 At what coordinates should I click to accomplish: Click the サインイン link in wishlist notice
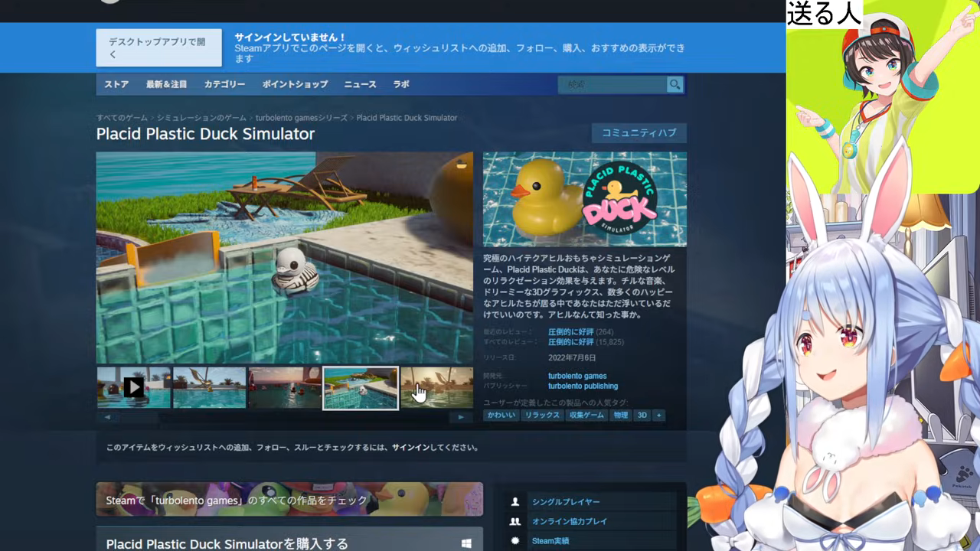click(x=410, y=448)
